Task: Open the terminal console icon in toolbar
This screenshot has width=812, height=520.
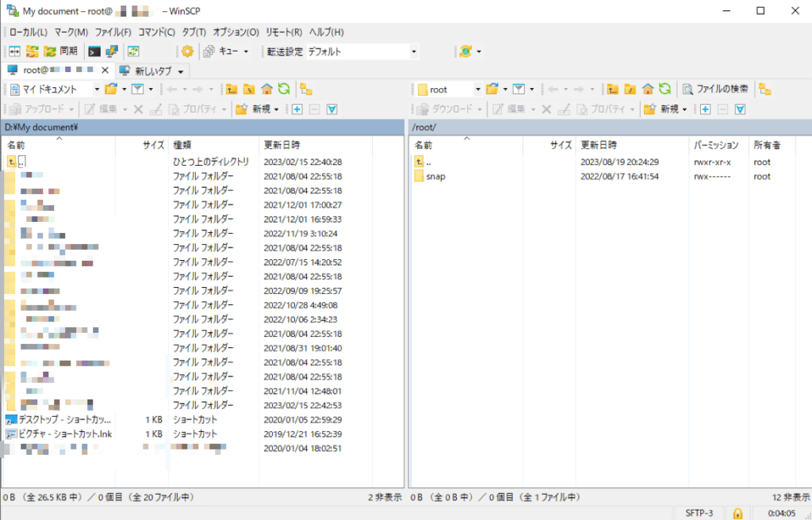Action: pyautogui.click(x=94, y=52)
